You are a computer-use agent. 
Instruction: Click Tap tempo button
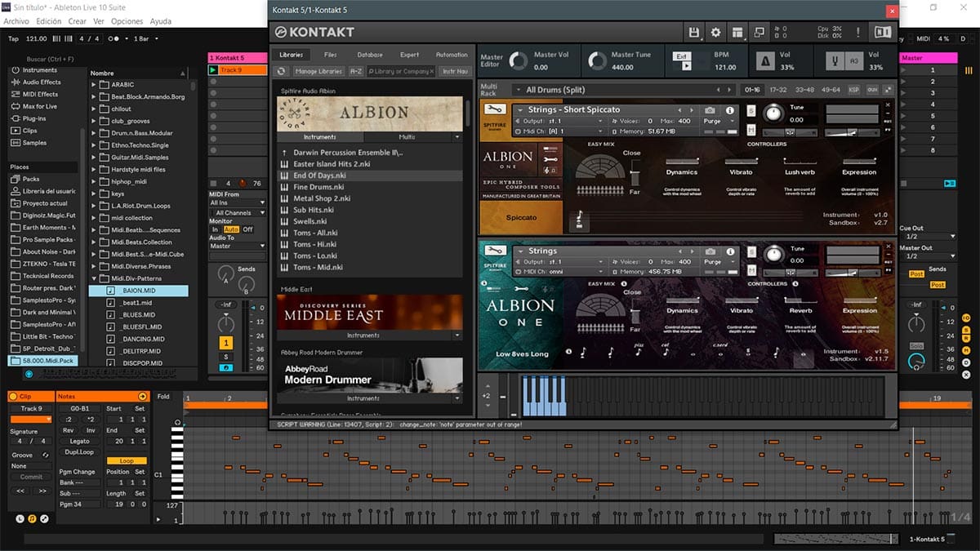click(13, 38)
